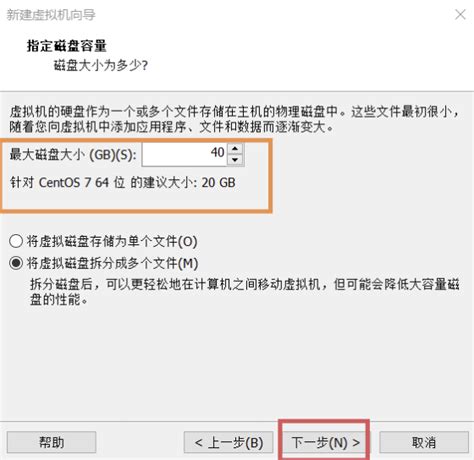
Task: Decrease max disk size with down arrow
Action: pos(235,160)
